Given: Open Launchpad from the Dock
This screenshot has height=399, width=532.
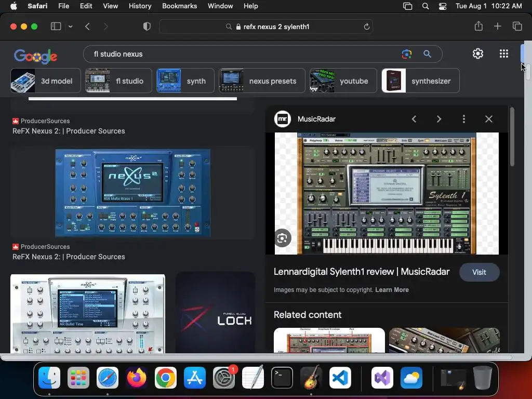Looking at the screenshot, I should click(x=78, y=378).
